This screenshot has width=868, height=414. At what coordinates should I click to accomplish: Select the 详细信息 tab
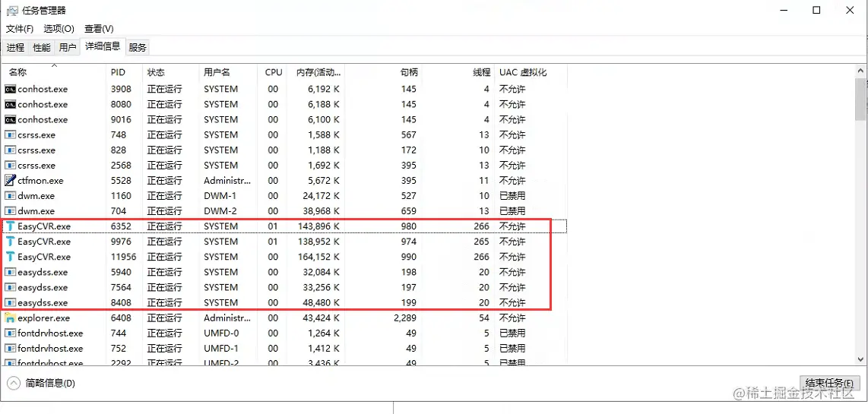[x=103, y=46]
